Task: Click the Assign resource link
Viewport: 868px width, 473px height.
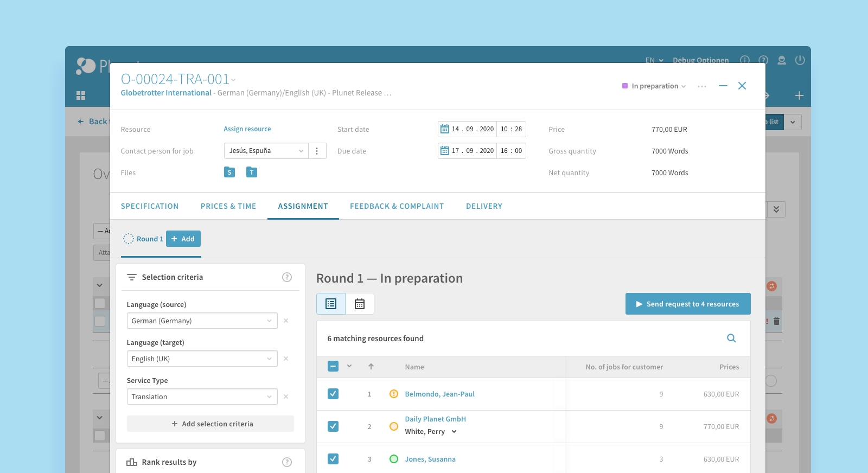Action: (x=247, y=129)
